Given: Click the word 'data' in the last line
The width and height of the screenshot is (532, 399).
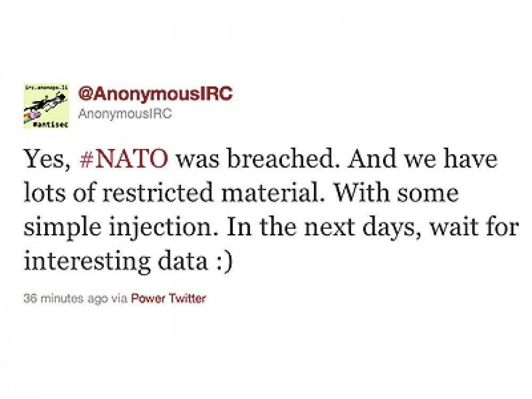Looking at the screenshot, I should pos(183,261).
